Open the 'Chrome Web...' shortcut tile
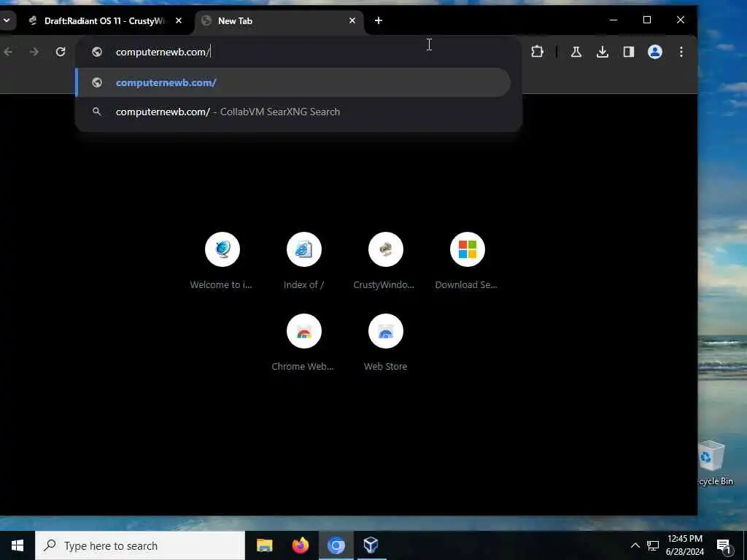The width and height of the screenshot is (747, 560). coord(304,342)
